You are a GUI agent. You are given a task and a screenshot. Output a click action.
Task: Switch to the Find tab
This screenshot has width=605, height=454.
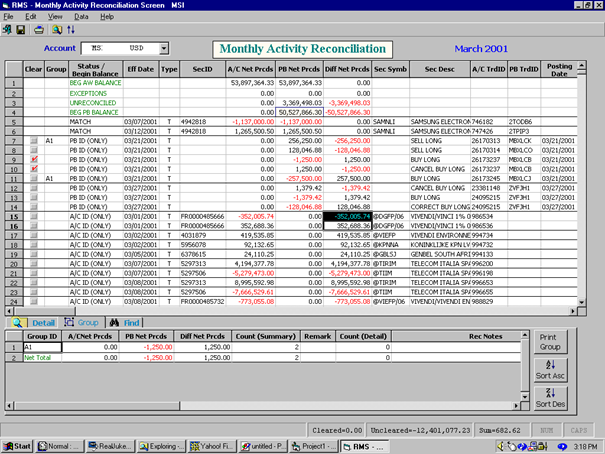click(125, 323)
